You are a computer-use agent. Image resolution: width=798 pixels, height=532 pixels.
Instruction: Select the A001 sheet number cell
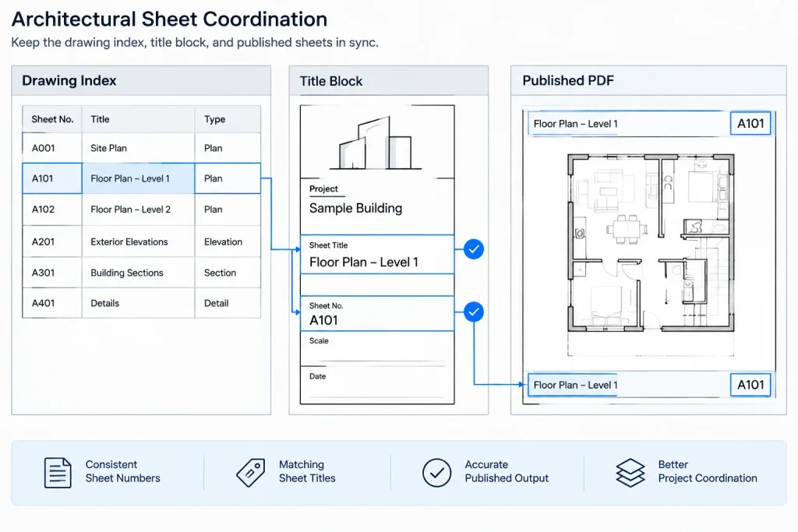pos(52,148)
